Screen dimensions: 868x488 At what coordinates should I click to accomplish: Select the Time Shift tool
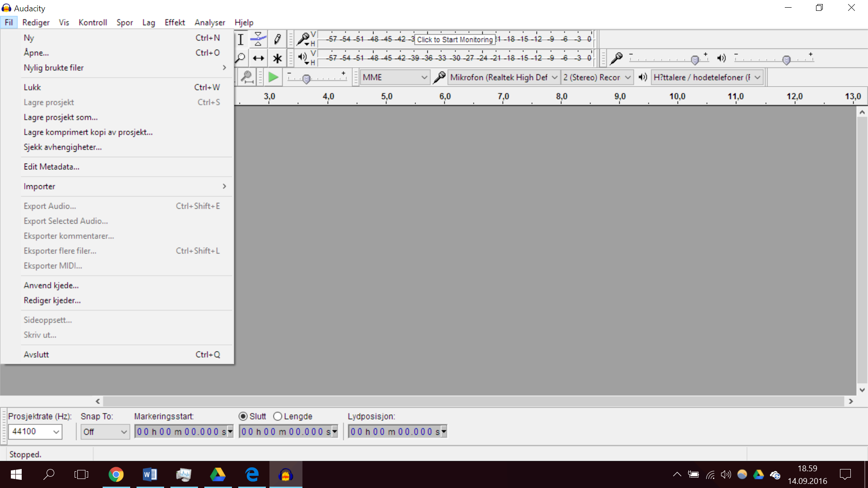click(x=258, y=58)
